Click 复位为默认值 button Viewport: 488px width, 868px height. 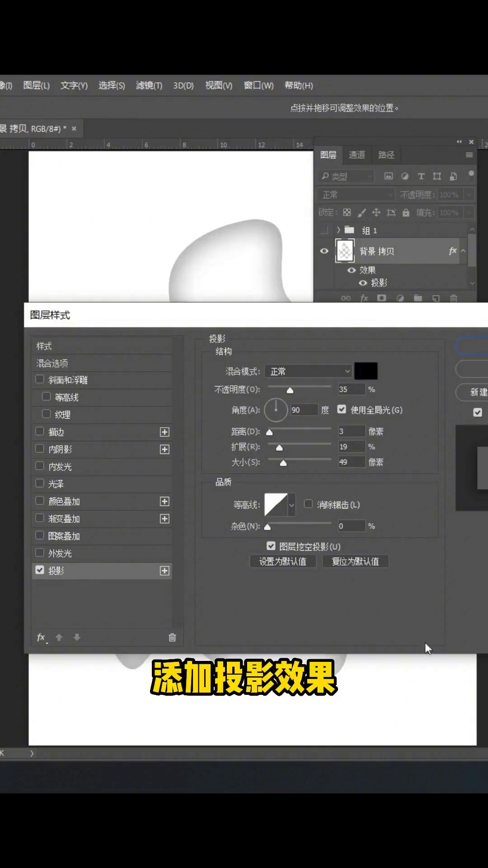(x=356, y=561)
